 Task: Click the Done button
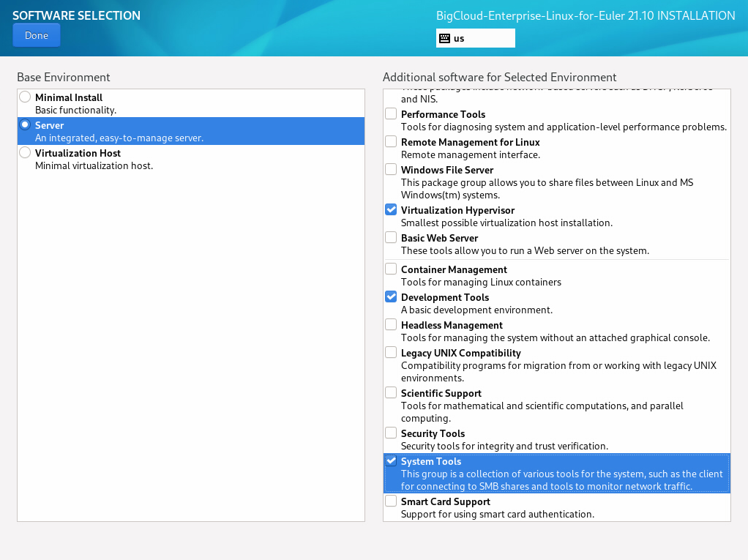[x=37, y=35]
